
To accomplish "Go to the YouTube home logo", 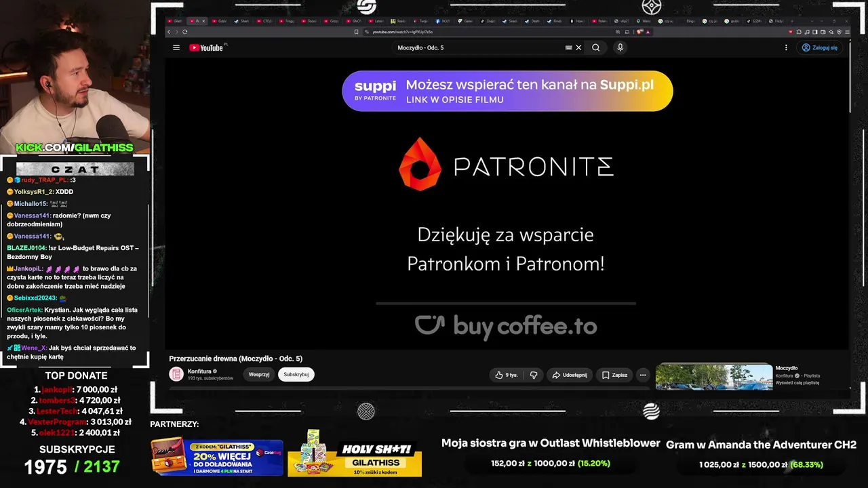I will pos(206,47).
